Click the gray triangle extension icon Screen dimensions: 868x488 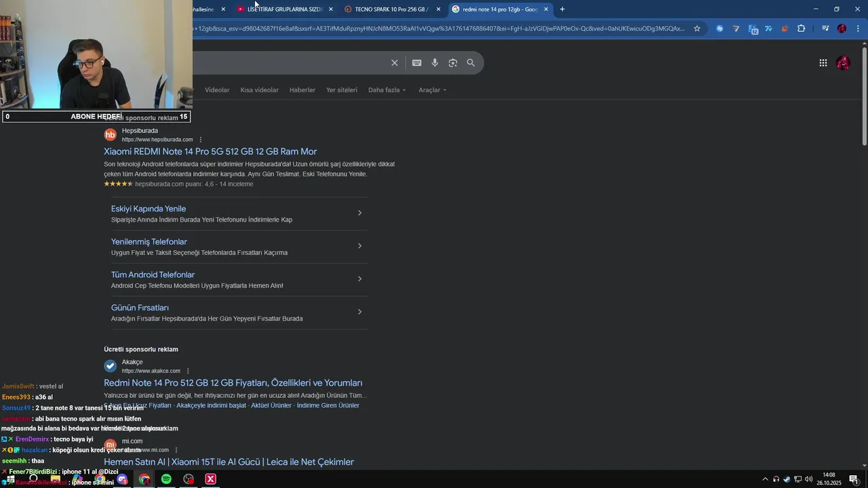pos(736,28)
